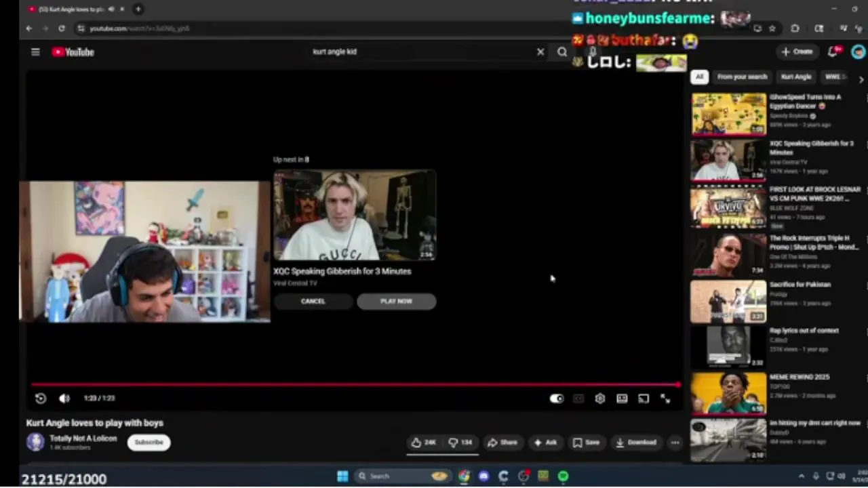Click the browser forward arrow

45,28
